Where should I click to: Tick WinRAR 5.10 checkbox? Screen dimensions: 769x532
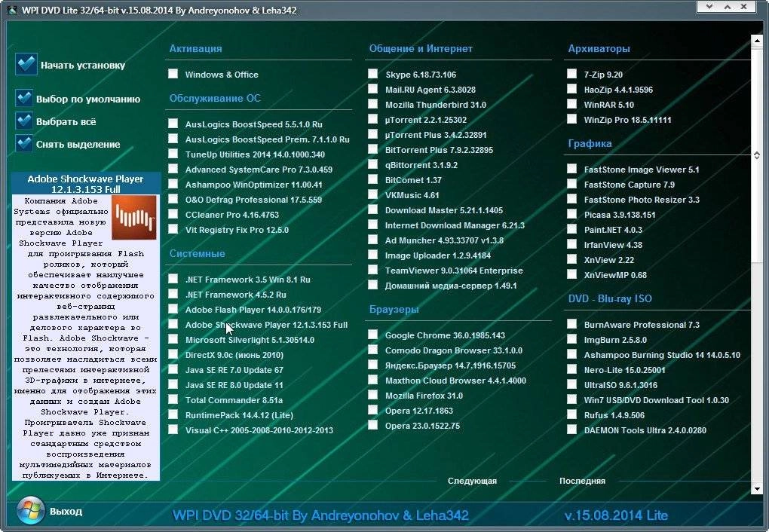tap(571, 104)
